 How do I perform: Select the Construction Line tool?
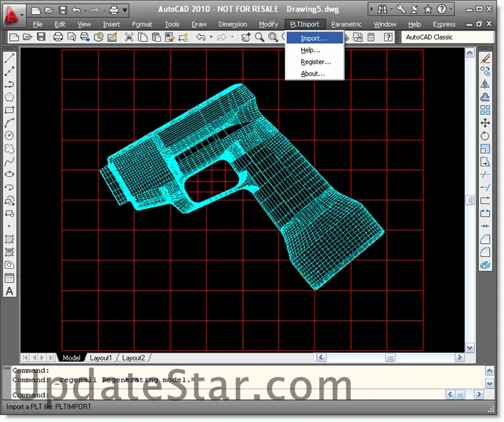(9, 71)
